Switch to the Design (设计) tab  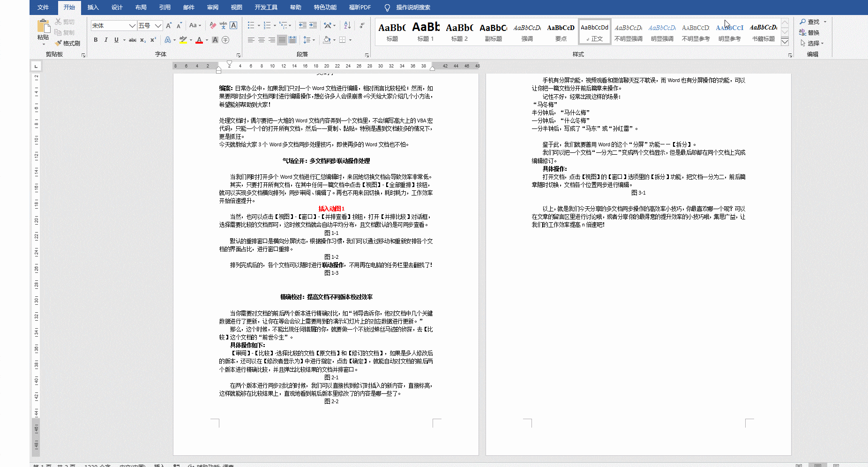tap(117, 8)
